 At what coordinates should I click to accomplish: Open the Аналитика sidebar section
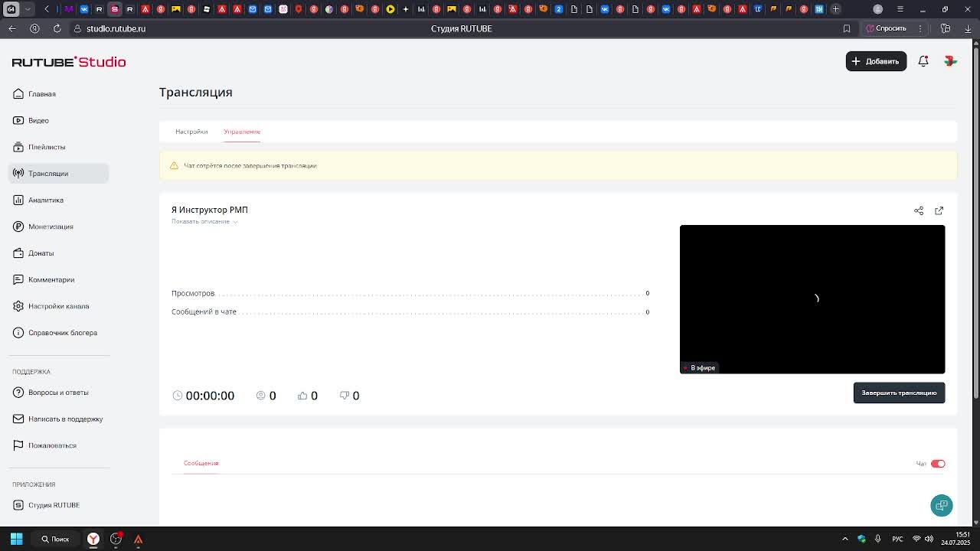(45, 200)
